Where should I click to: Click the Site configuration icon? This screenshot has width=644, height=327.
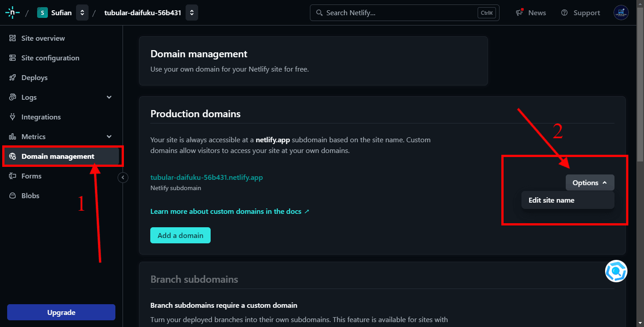click(13, 58)
